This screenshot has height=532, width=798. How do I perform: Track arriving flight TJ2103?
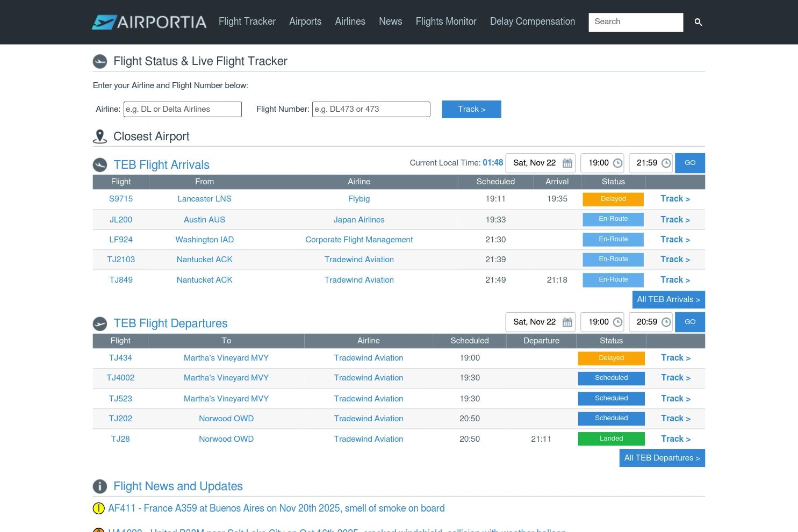(x=675, y=260)
